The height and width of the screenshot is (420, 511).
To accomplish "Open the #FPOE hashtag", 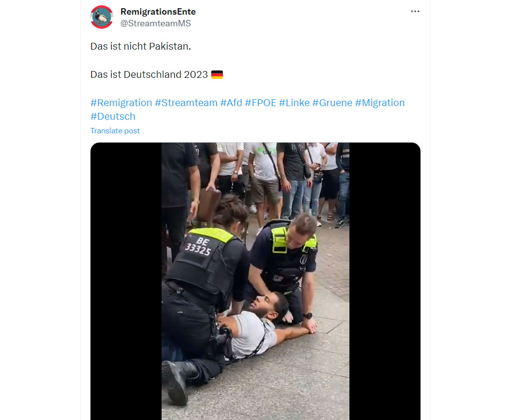I will [260, 103].
